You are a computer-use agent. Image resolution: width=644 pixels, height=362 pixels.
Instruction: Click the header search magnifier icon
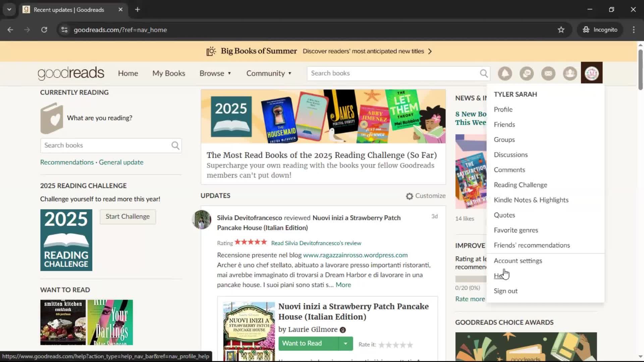pos(484,73)
